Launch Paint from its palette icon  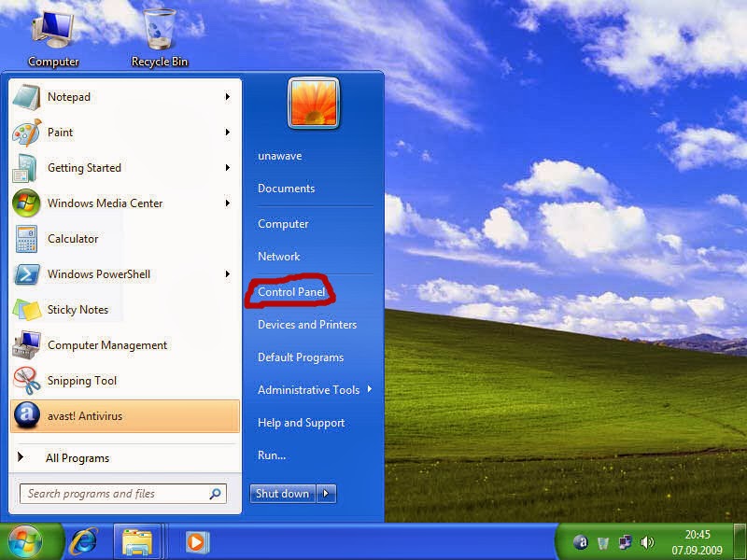click(x=27, y=133)
